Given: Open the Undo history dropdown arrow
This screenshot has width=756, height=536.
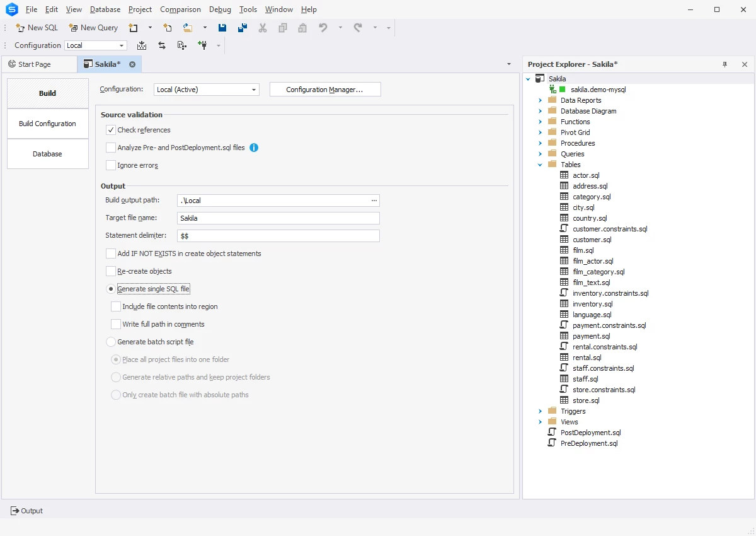Looking at the screenshot, I should point(340,28).
